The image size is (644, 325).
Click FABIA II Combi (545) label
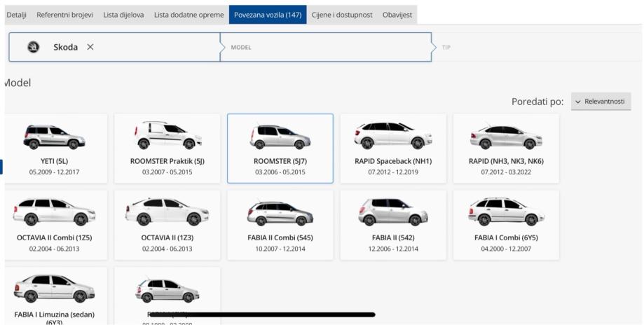tap(280, 237)
